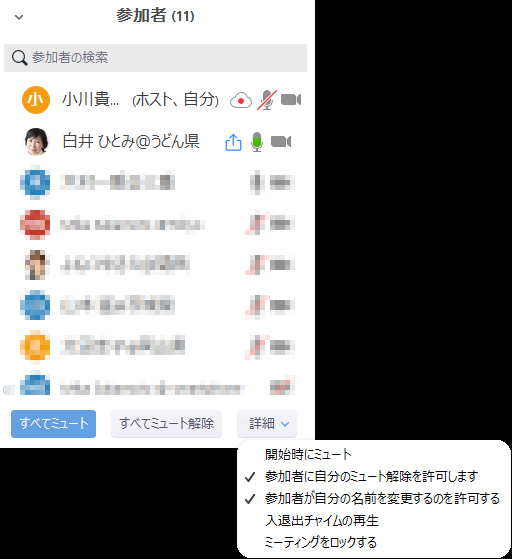Image resolution: width=512 pixels, height=559 pixels.
Task: Click the すべてミュート button
Action: 53,424
